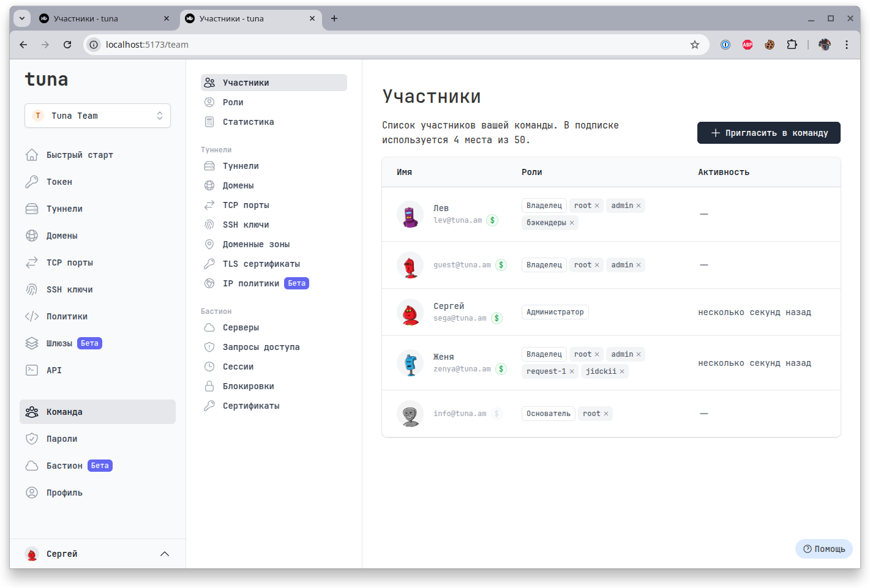This screenshot has width=870, height=588.
Task: Click the Токен key icon in the sidebar
Action: coord(32,182)
